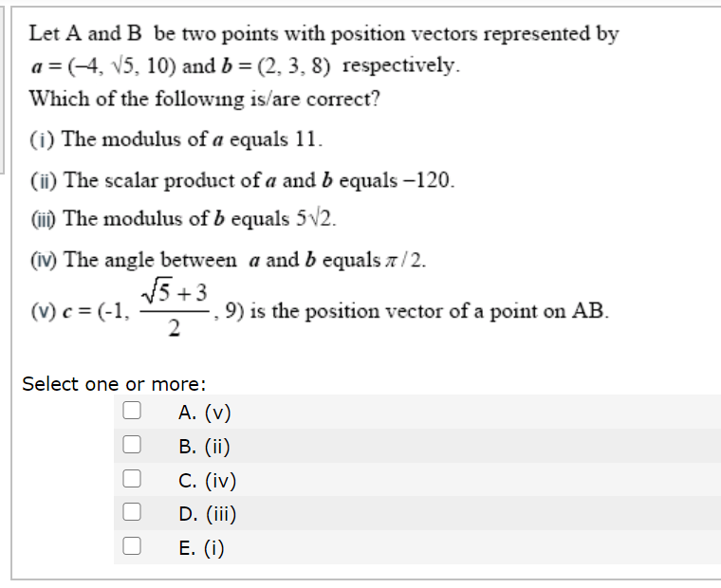The image size is (721, 588).
Task: Click the 'Select one or more:' prompt text
Action: click(114, 384)
